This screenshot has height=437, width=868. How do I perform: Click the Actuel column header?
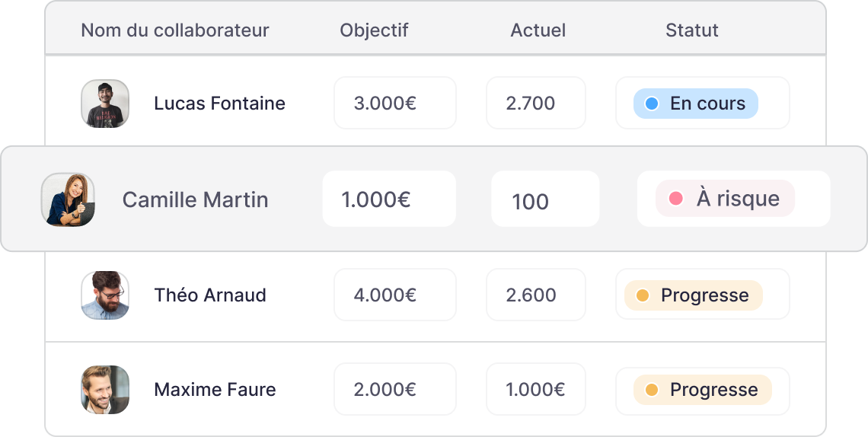point(538,30)
